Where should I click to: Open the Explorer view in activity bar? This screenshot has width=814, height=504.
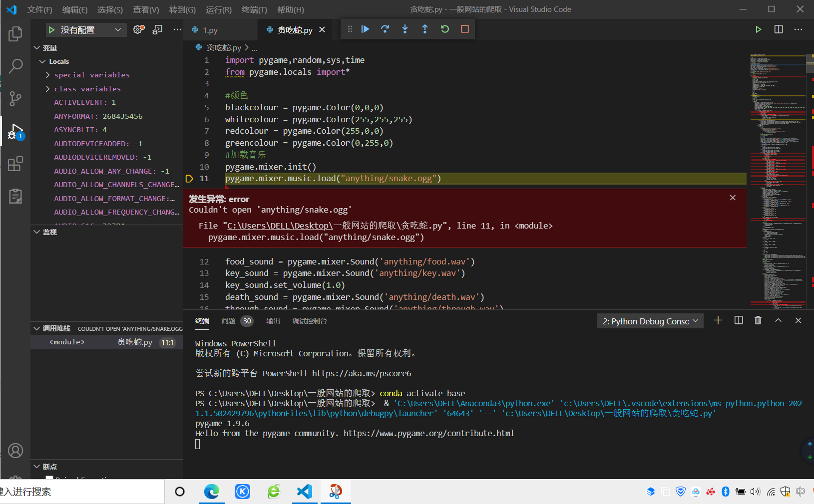[15, 34]
